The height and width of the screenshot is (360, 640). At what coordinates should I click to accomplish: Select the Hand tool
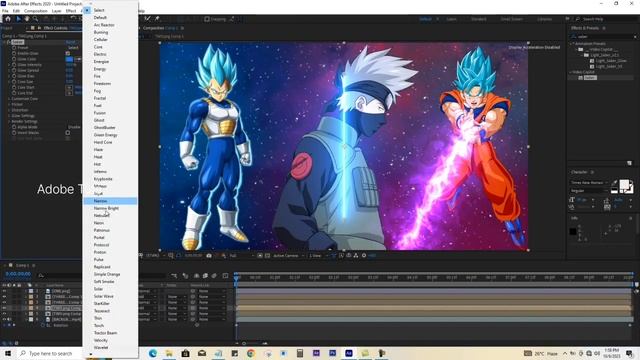click(x=27, y=19)
